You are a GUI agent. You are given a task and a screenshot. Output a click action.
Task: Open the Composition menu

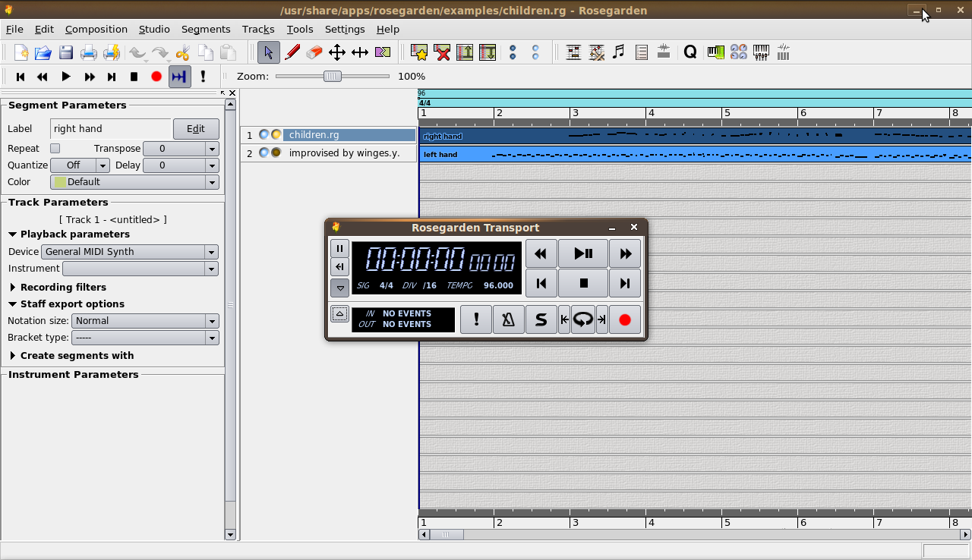click(x=96, y=29)
